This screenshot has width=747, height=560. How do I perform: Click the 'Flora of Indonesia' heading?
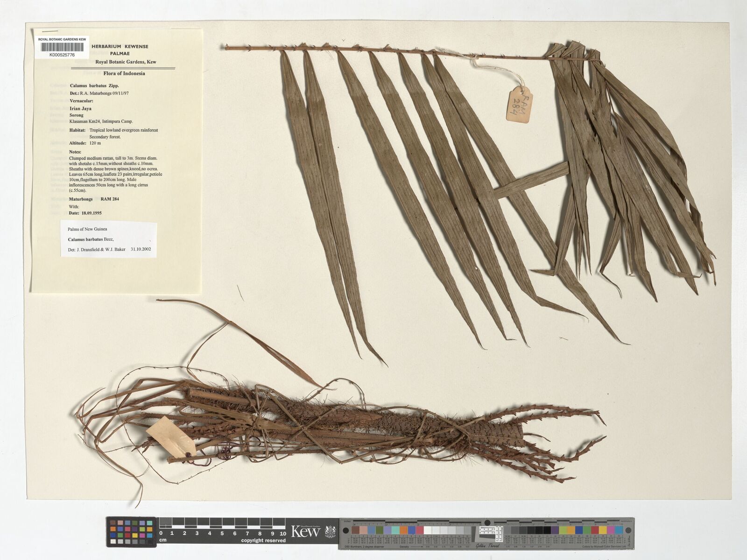tap(124, 73)
